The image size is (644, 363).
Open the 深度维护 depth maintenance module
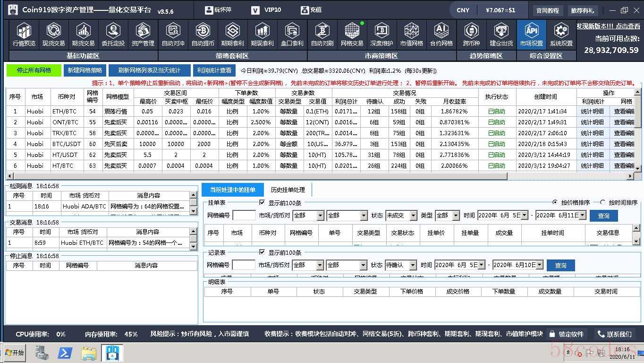(x=381, y=35)
